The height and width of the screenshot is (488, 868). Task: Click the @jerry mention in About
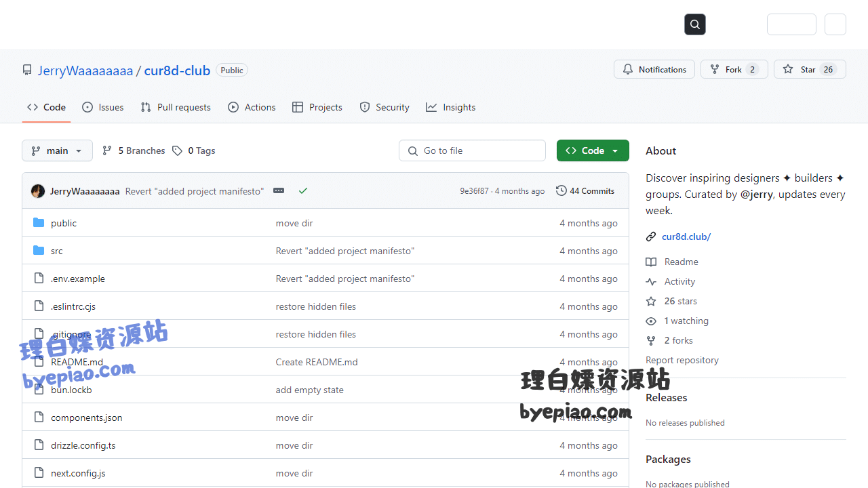(757, 194)
